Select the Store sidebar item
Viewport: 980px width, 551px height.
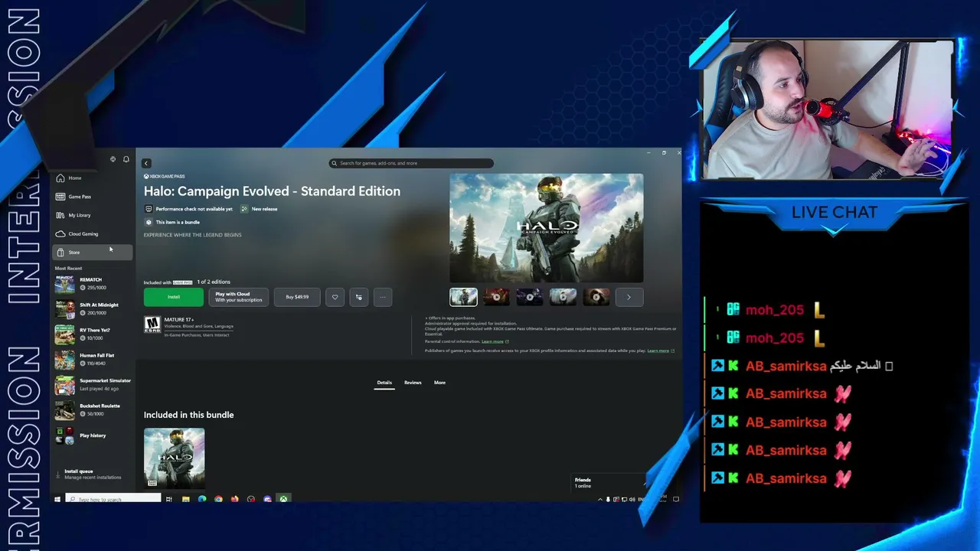[92, 252]
